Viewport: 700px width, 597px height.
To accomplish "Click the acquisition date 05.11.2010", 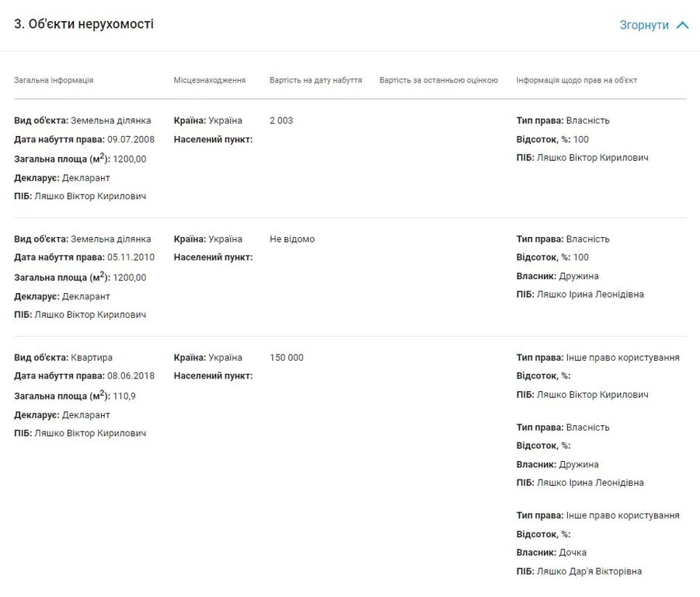I will coord(131,258).
